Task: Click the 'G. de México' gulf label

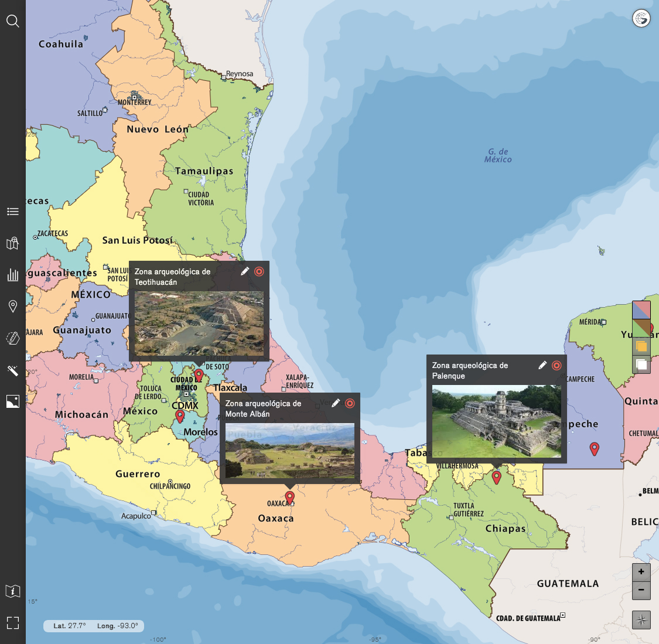Action: 498,155
